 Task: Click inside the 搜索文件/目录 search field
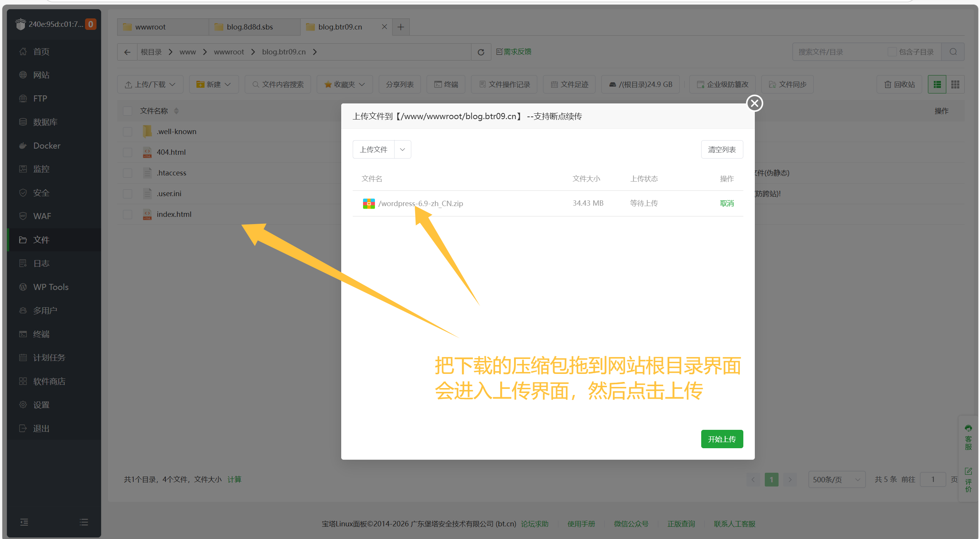(835, 51)
